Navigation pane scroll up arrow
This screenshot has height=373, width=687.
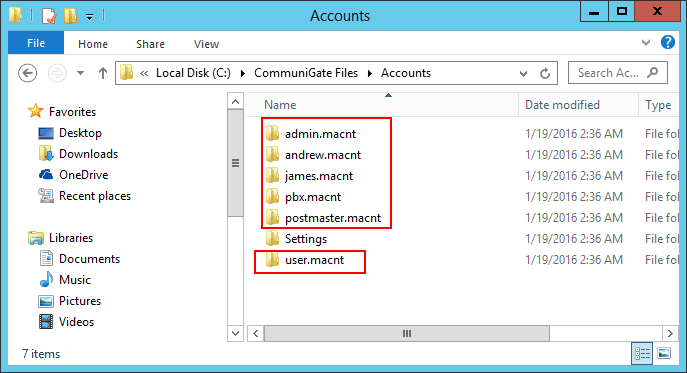tap(235, 102)
